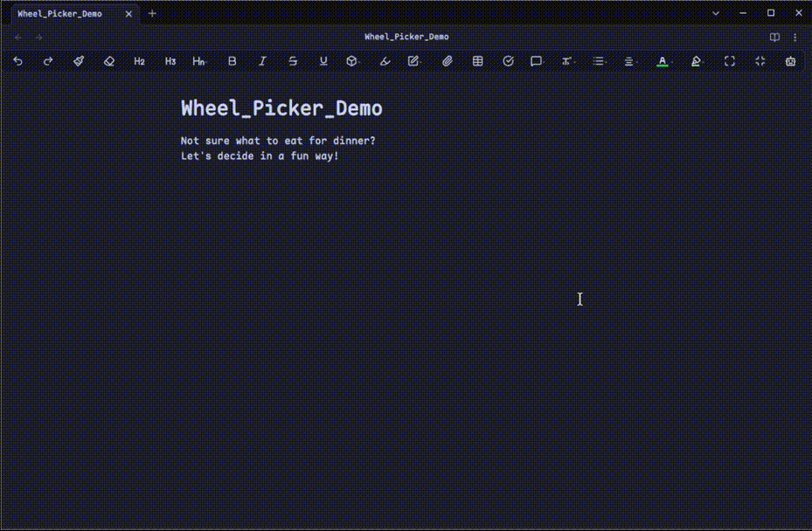Redo the last edit
The image size is (812, 531).
(x=48, y=61)
